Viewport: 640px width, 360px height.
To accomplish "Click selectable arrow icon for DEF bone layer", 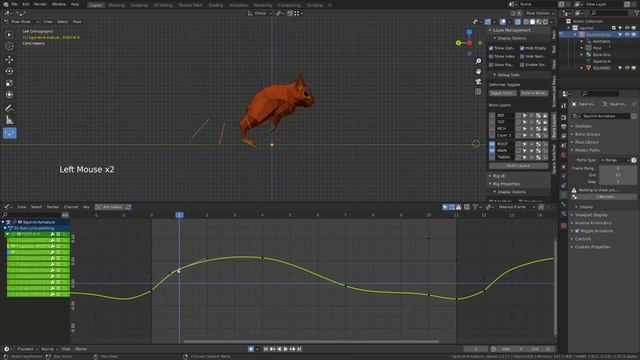I will click(x=524, y=116).
